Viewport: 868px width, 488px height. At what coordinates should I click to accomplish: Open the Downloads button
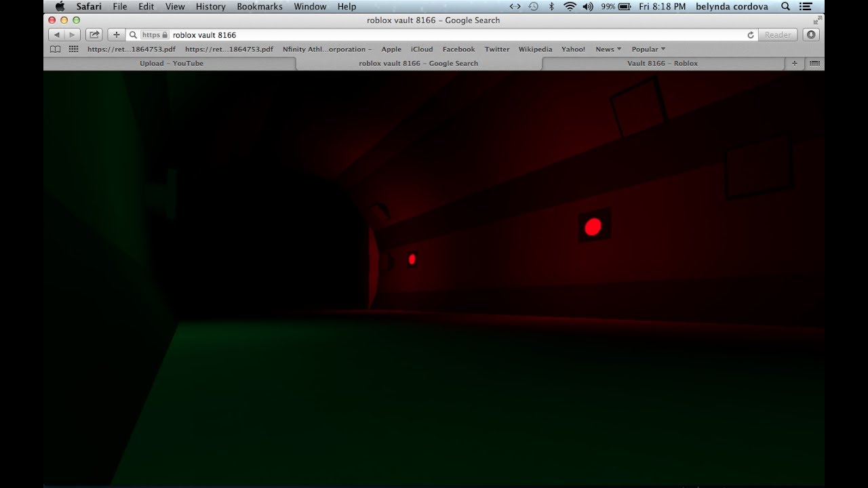(x=811, y=35)
